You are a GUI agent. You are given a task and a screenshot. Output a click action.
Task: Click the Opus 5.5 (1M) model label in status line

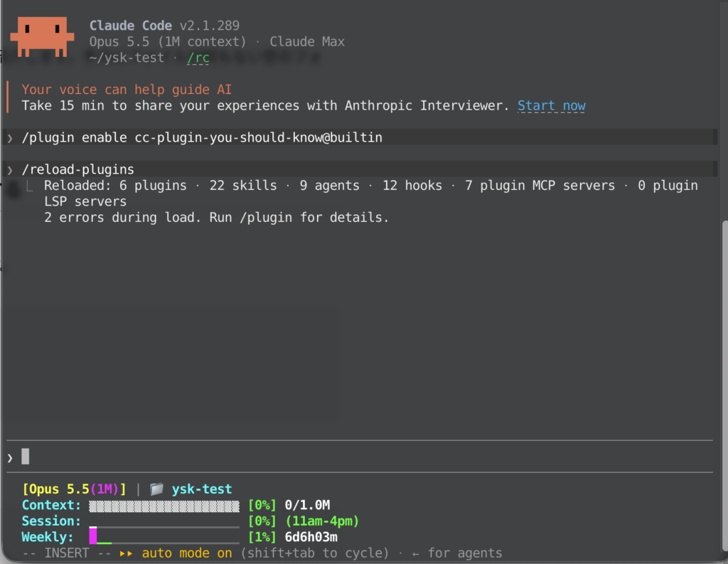pyautogui.click(x=74, y=489)
